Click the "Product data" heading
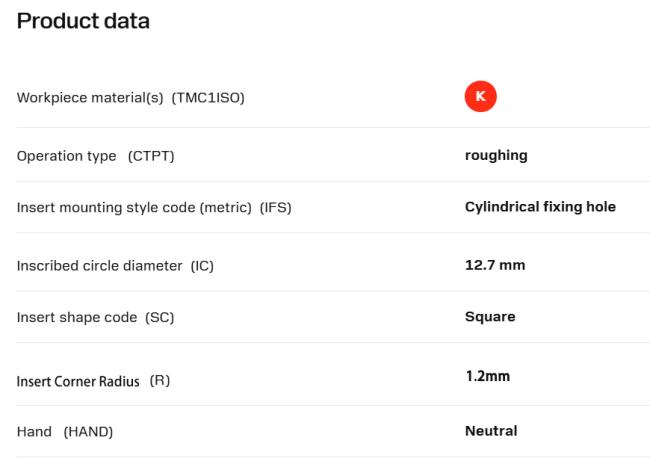Image resolution: width=650 pixels, height=476 pixels. click(84, 20)
